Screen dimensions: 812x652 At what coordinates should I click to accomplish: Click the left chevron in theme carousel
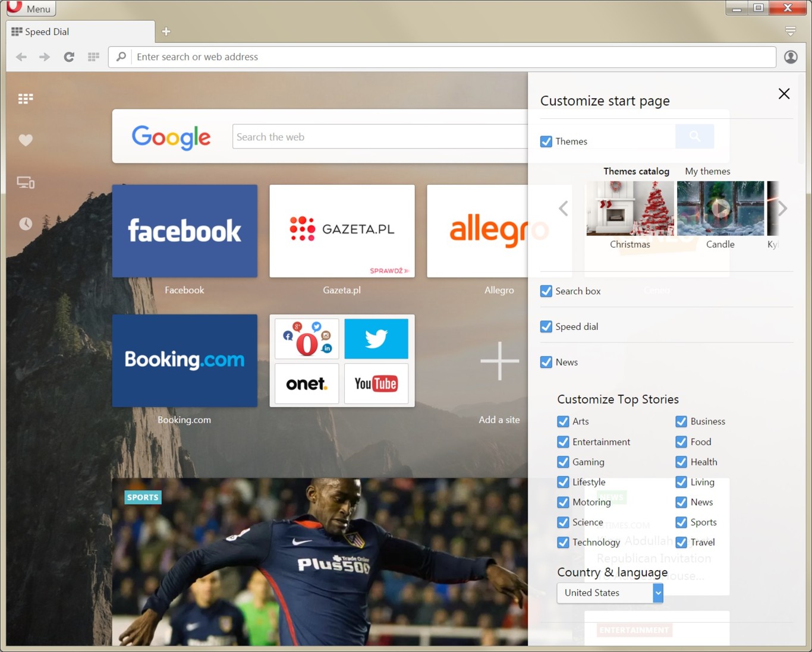click(x=563, y=209)
